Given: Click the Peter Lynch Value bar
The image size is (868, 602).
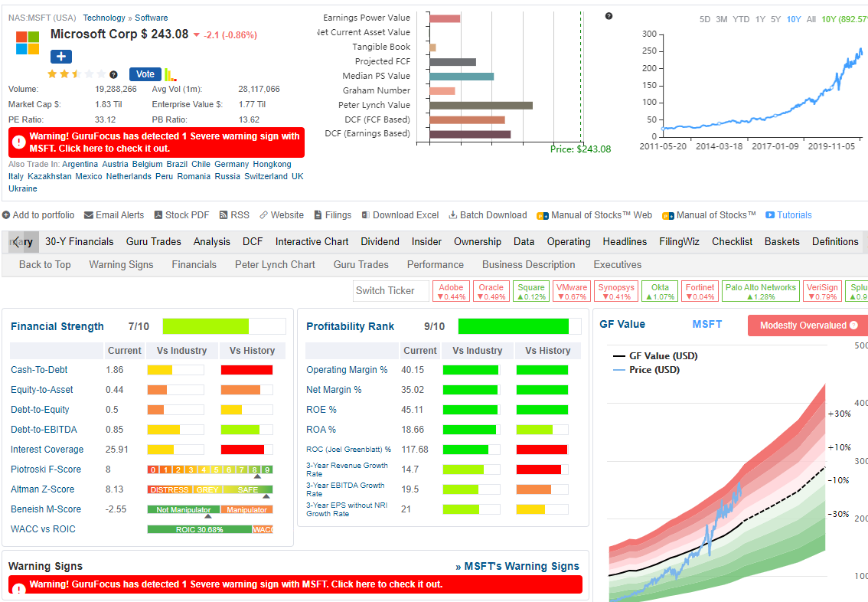Looking at the screenshot, I should 481,105.
